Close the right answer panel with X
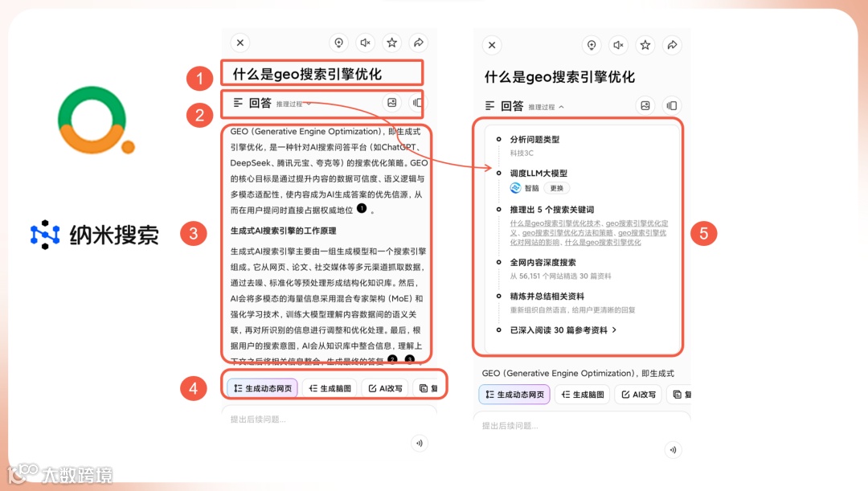868x491 pixels. [x=492, y=45]
